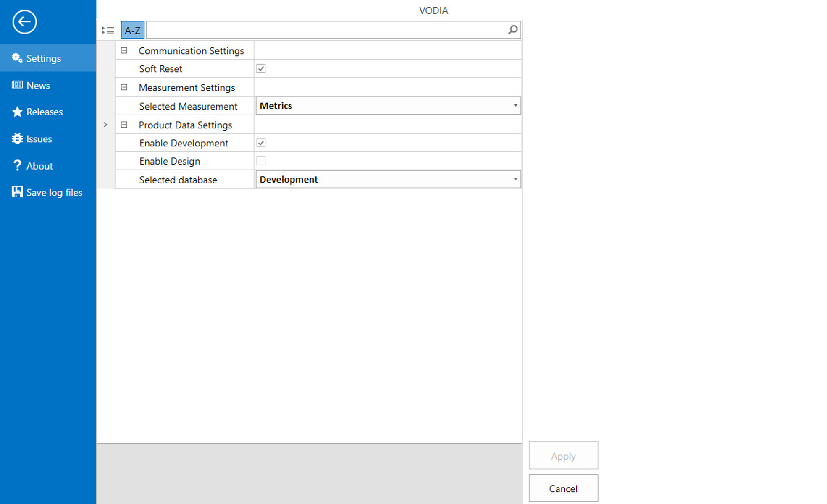
Task: Switch to categorized list view icon
Action: [x=108, y=30]
